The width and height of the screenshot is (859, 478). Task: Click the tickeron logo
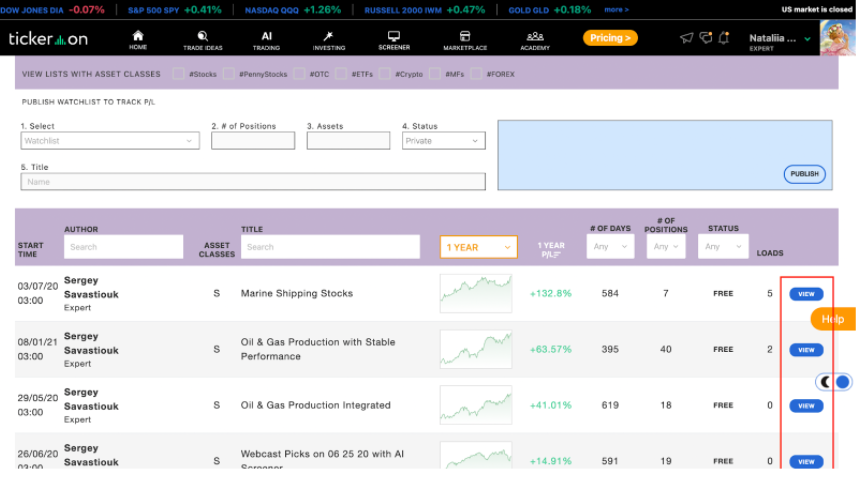pos(48,38)
